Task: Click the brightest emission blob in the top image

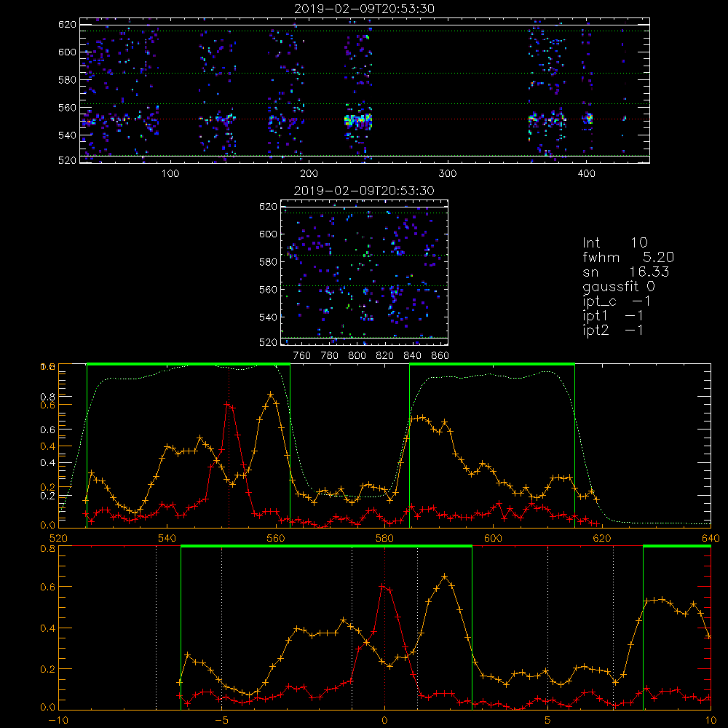Action: 358,120
